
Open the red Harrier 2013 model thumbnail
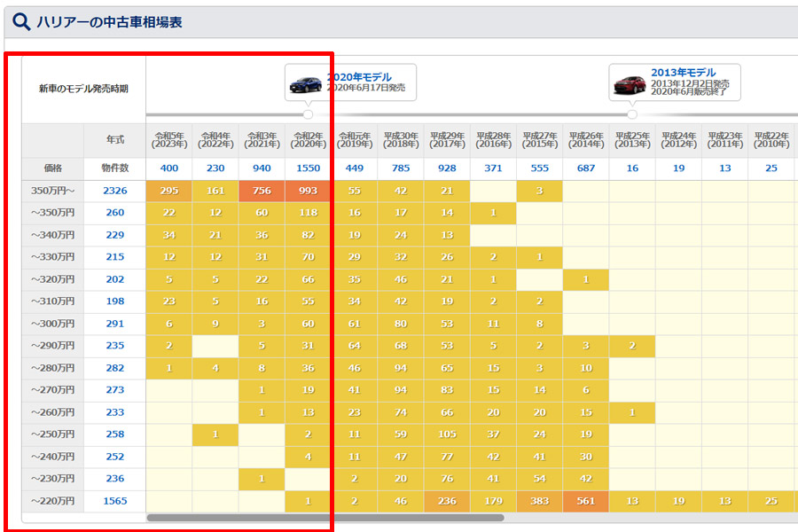(x=630, y=84)
